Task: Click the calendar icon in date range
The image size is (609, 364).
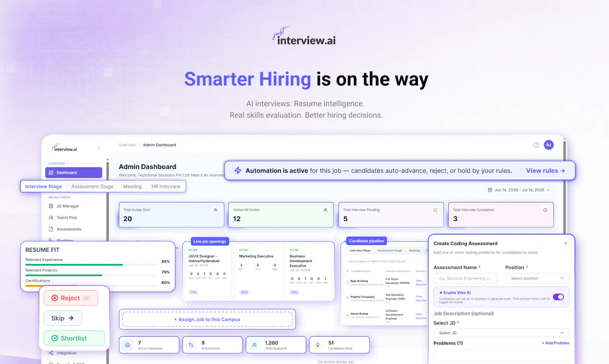Action: click(490, 190)
